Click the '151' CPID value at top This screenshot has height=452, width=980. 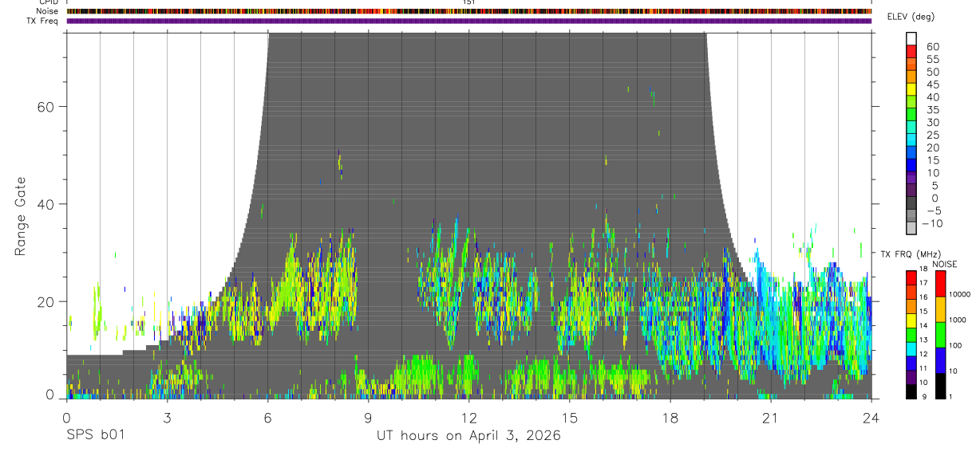(x=469, y=2)
